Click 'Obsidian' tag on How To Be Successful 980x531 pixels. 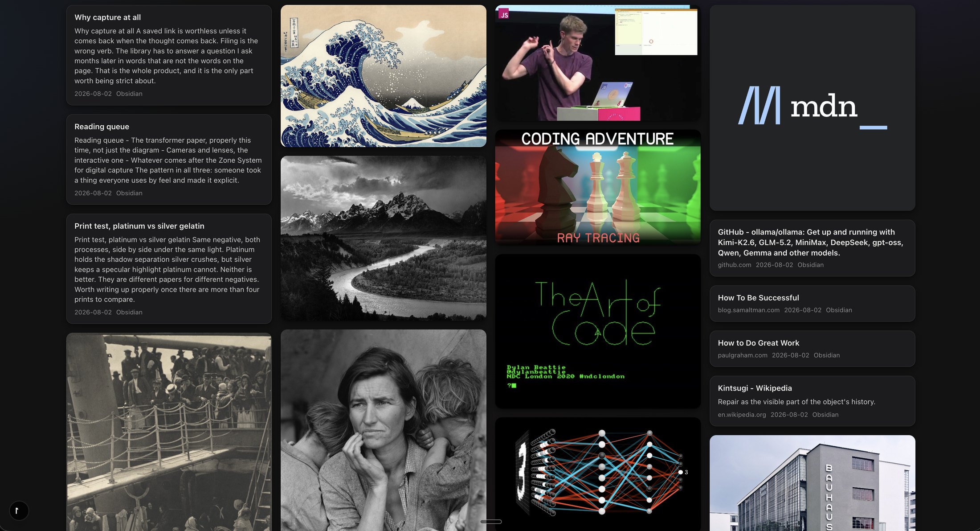point(839,310)
